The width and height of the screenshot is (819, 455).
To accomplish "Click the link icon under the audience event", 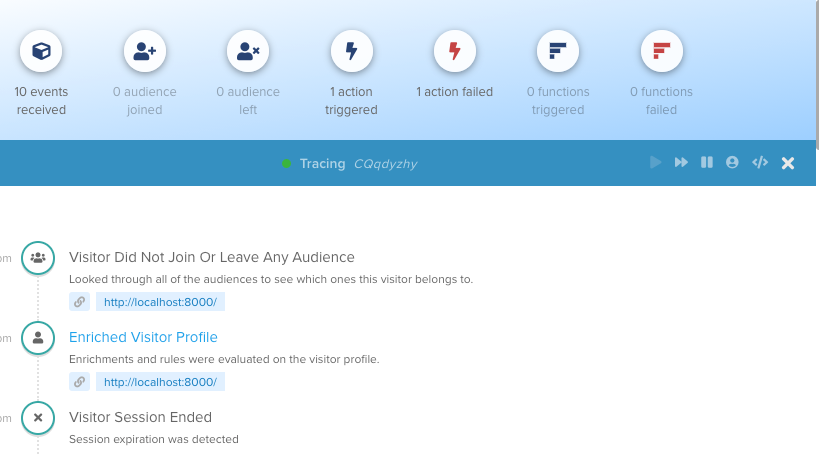I will tap(79, 301).
